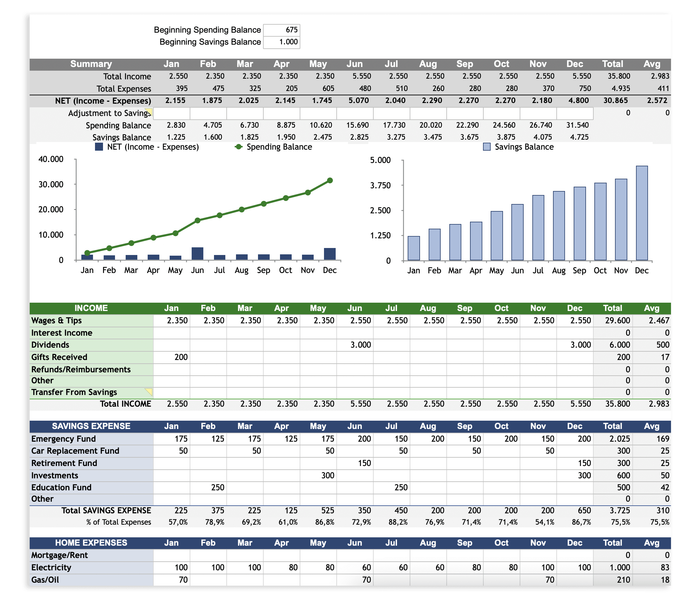
Task: Click the Spending Balance legend marker
Action: tap(239, 147)
